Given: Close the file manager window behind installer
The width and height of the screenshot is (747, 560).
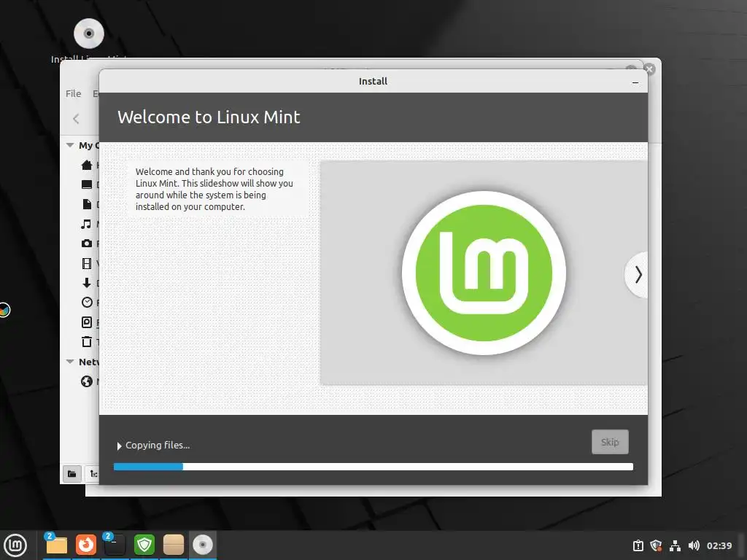Looking at the screenshot, I should coord(649,69).
